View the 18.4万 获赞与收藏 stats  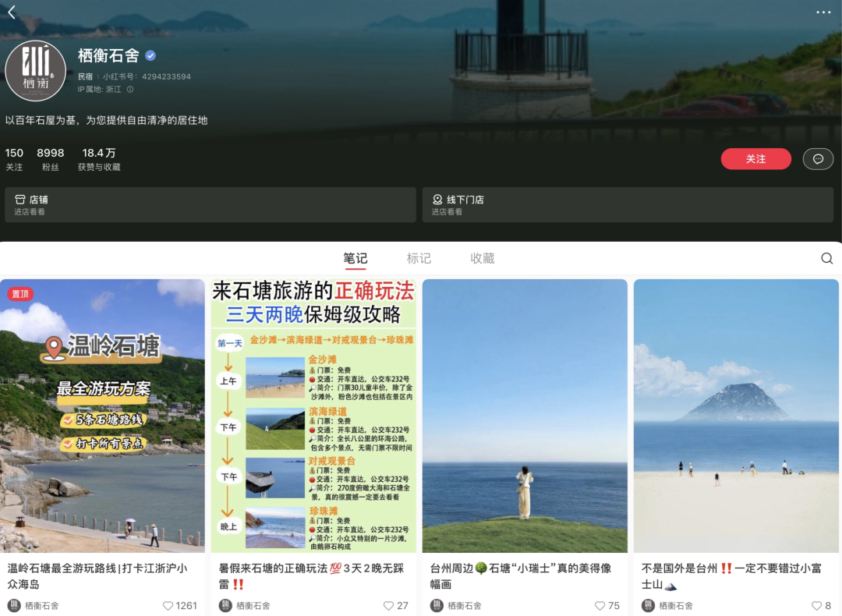99,160
